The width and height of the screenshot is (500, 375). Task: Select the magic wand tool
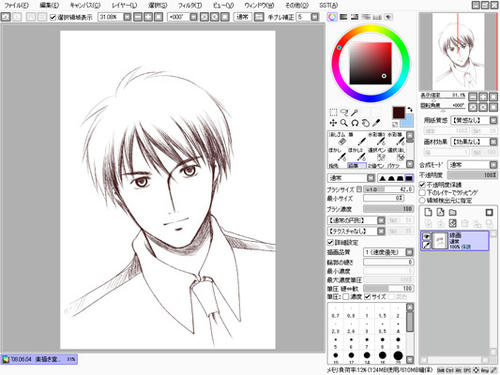tap(354, 112)
